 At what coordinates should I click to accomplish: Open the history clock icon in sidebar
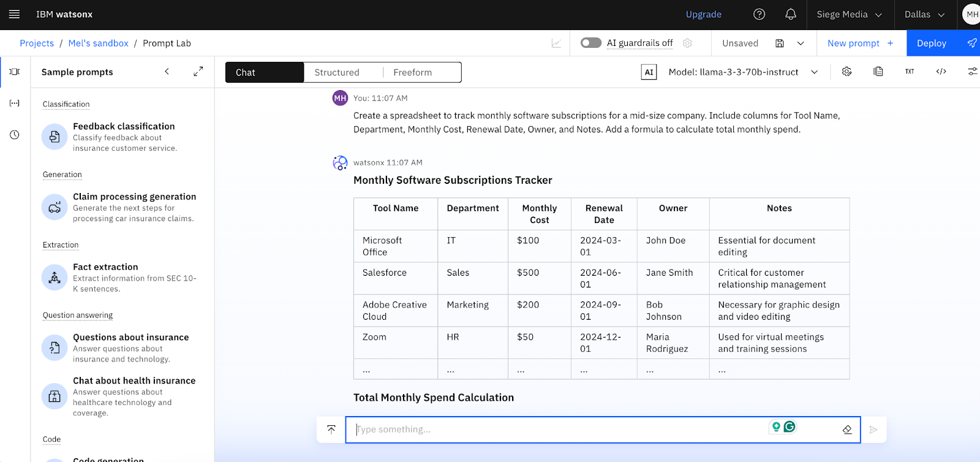[15, 135]
